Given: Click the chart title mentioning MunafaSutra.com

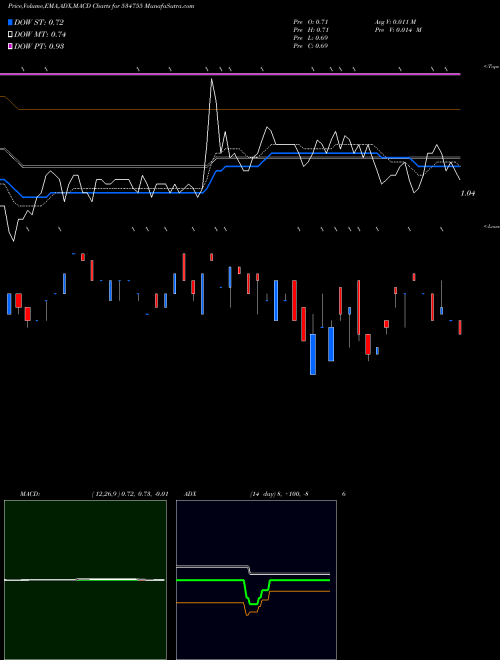Looking at the screenshot, I should (101, 6).
